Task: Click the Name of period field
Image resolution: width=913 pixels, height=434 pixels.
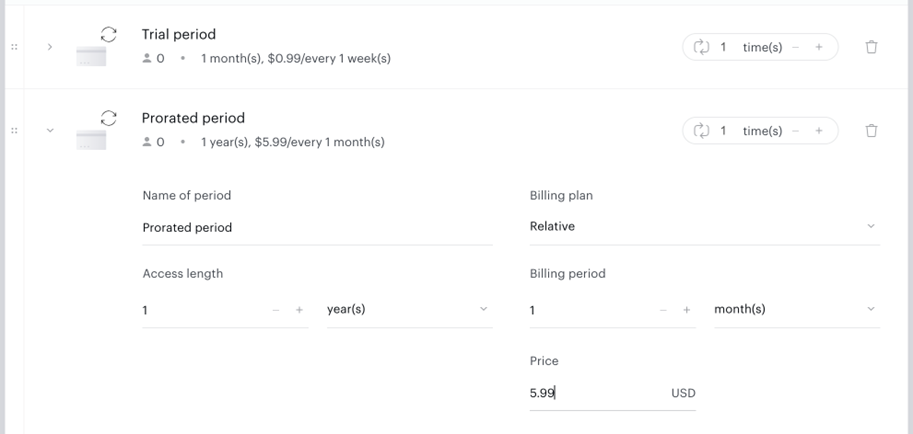Action: coord(317,227)
